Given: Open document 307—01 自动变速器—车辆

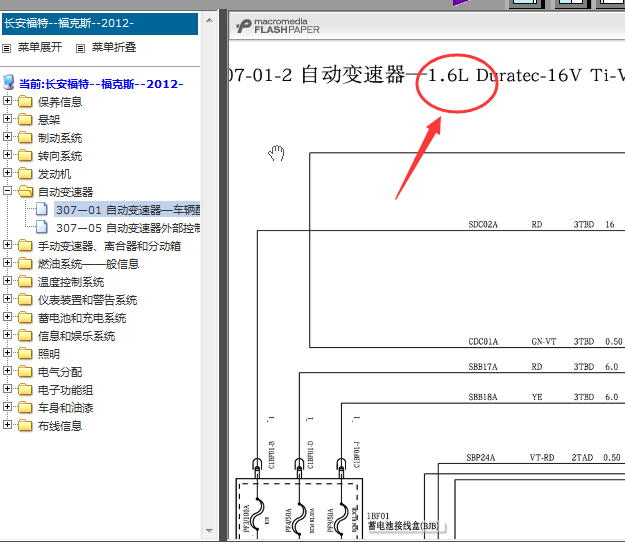Looking at the screenshot, I should pyautogui.click(x=128, y=210).
